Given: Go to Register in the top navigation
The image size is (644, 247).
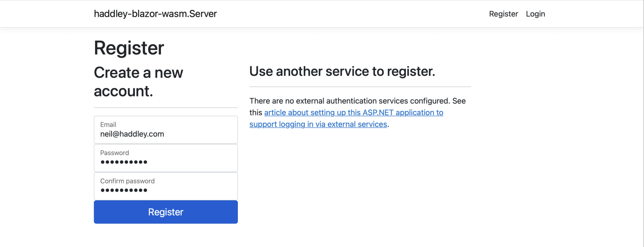Looking at the screenshot, I should click(x=503, y=14).
